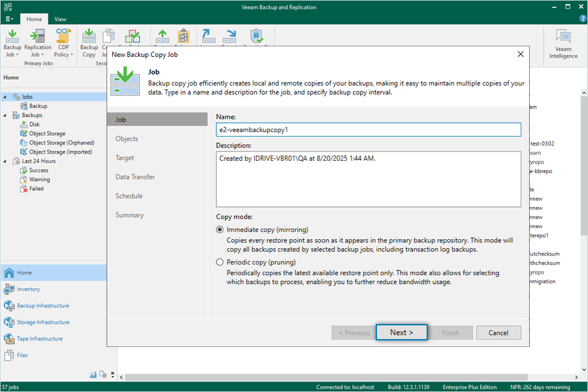Select Success under Last 24 Hours
Viewport: 588px width, 392px height.
[x=39, y=171]
